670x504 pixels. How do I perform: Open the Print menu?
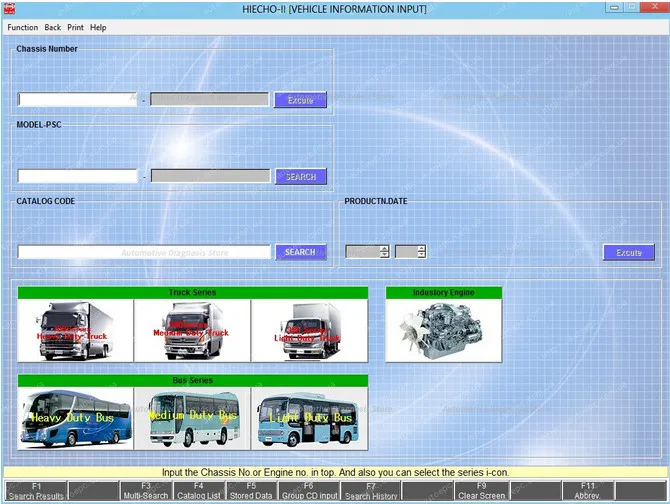coord(75,27)
